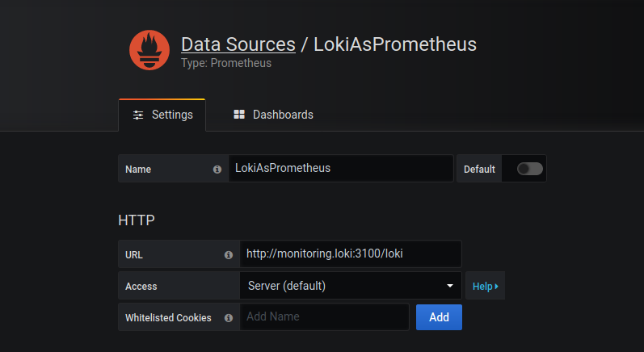Open the Access mode dropdown

click(347, 286)
